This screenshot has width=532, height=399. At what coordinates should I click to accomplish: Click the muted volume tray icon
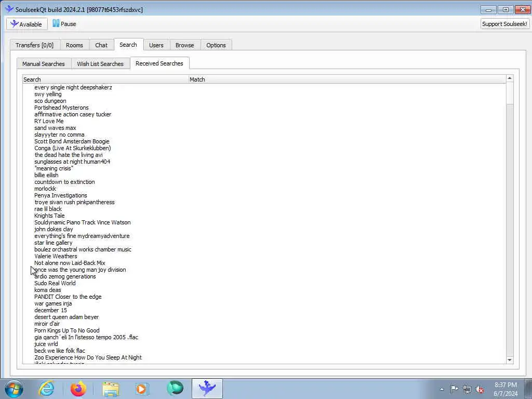pyautogui.click(x=480, y=389)
